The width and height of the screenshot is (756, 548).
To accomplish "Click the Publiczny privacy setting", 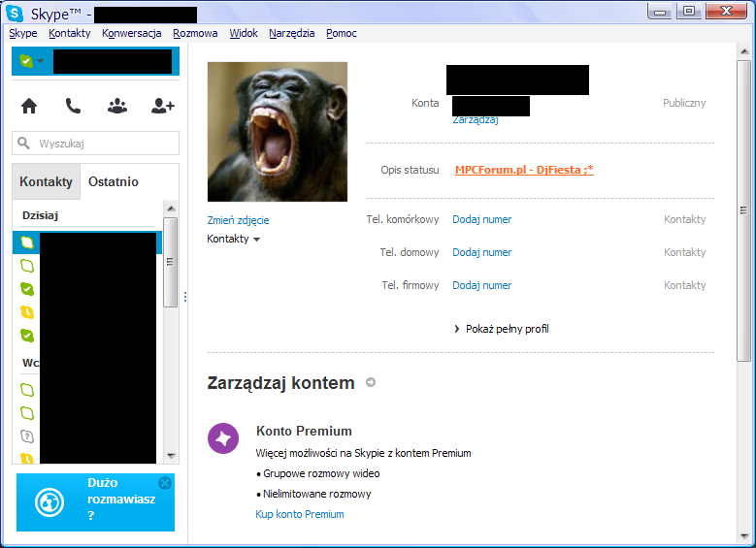I will point(684,103).
